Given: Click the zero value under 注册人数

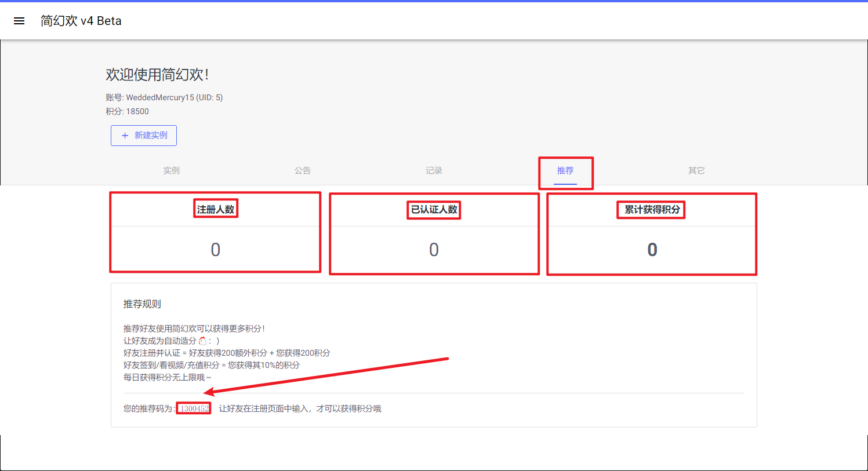Looking at the screenshot, I should (216, 250).
